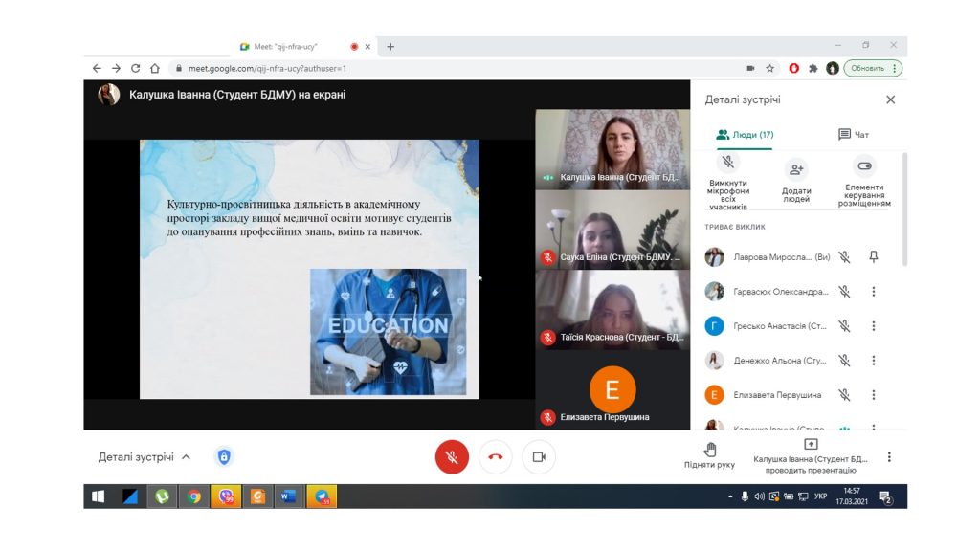Open the Extensions puzzle-piece icon
This screenshot has width=980, height=551.
pos(813,68)
